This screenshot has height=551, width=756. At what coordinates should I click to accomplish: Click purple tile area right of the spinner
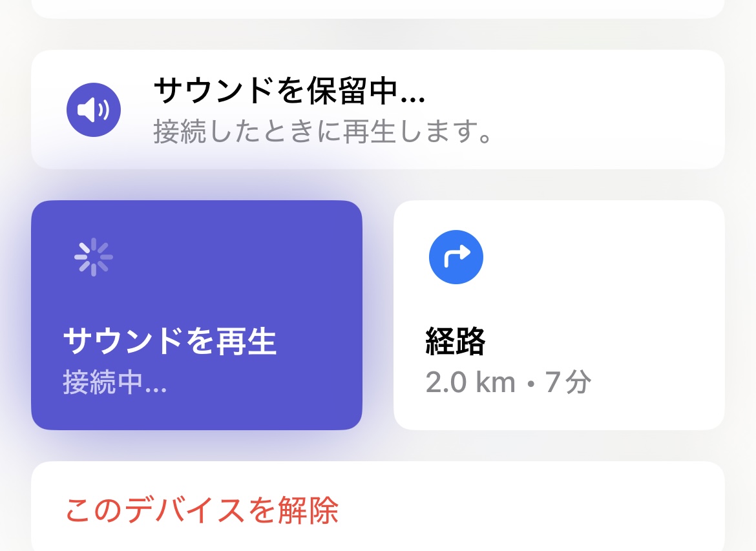246,256
